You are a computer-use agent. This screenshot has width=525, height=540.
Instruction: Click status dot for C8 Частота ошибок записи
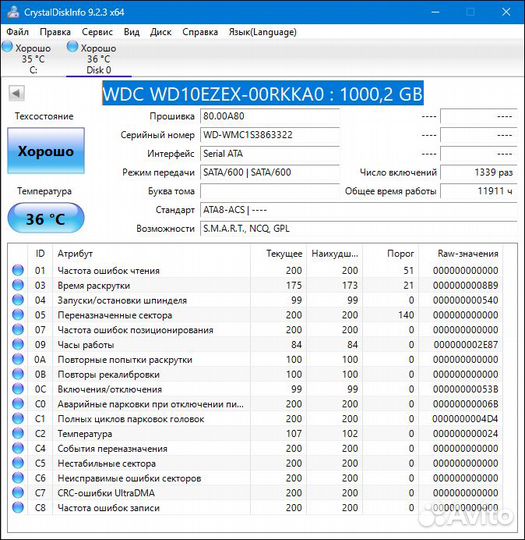pos(18,507)
